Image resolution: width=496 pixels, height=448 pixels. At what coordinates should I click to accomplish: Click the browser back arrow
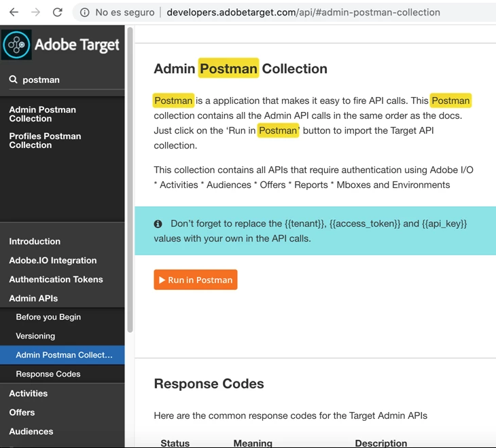click(x=14, y=12)
